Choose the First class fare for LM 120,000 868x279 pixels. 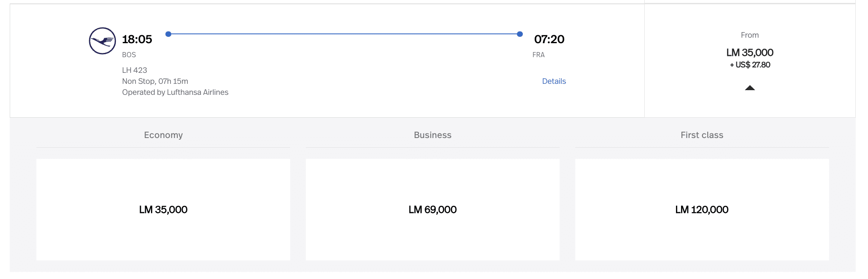click(x=702, y=210)
